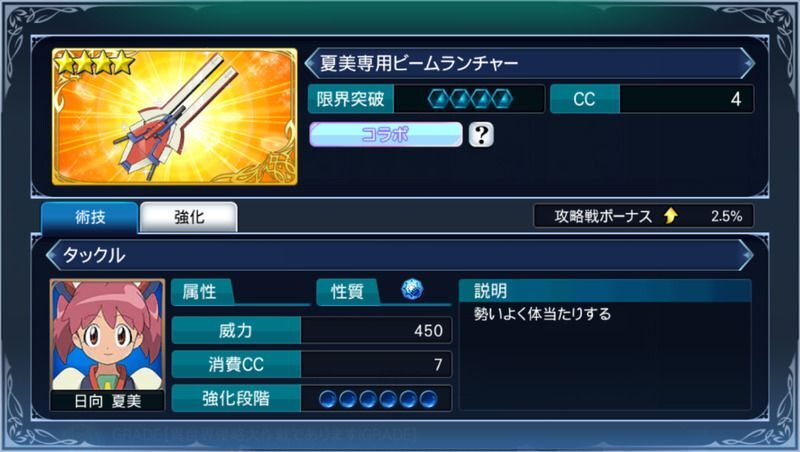Click the blue crystal 性質 nature icon
The width and height of the screenshot is (800, 452).
pos(412,289)
